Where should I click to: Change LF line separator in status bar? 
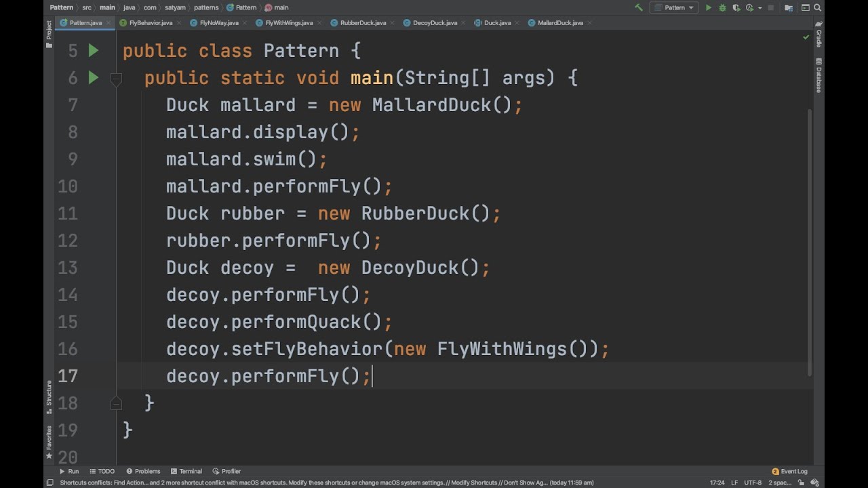pyautogui.click(x=734, y=483)
